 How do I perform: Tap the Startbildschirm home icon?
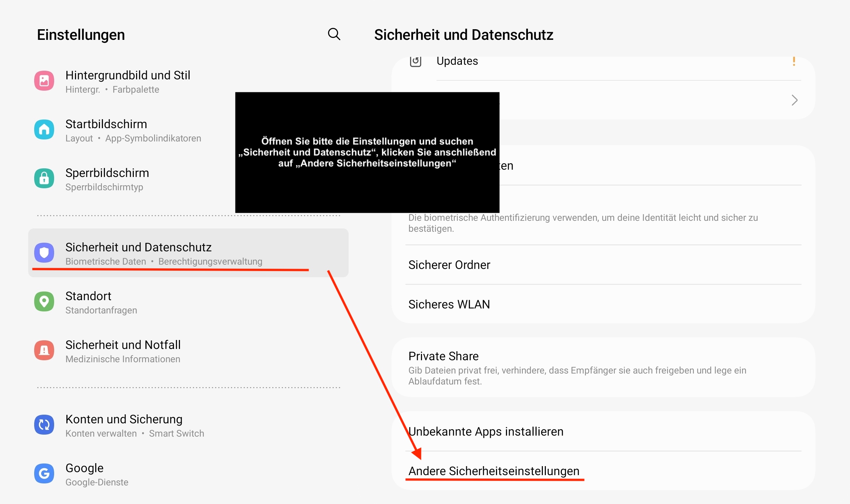(44, 129)
